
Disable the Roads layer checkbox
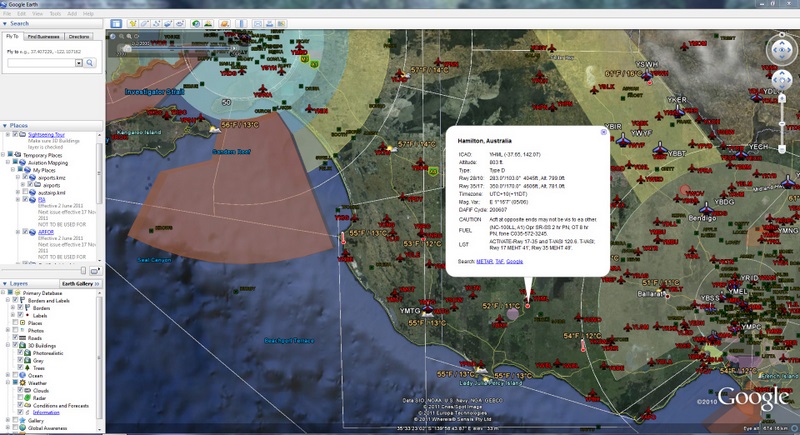[15, 338]
